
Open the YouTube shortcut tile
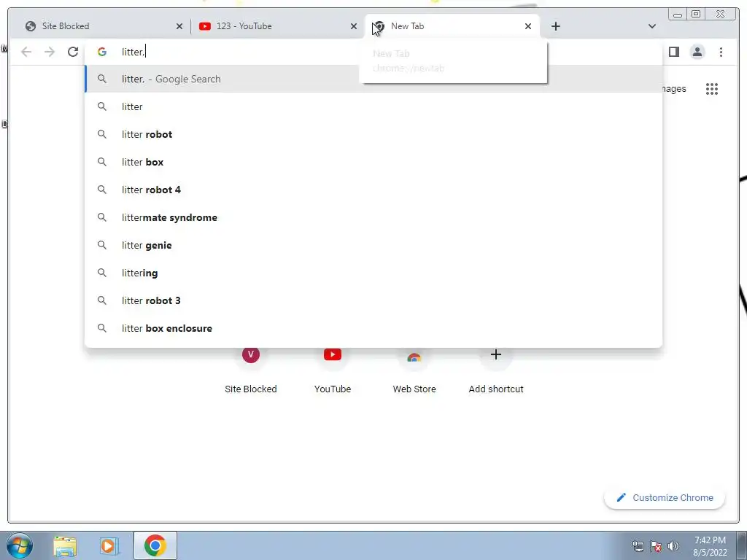[333, 370]
